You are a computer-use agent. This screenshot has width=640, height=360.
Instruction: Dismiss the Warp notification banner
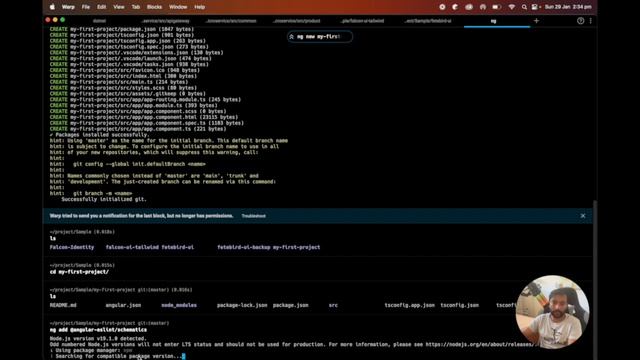click(x=583, y=216)
